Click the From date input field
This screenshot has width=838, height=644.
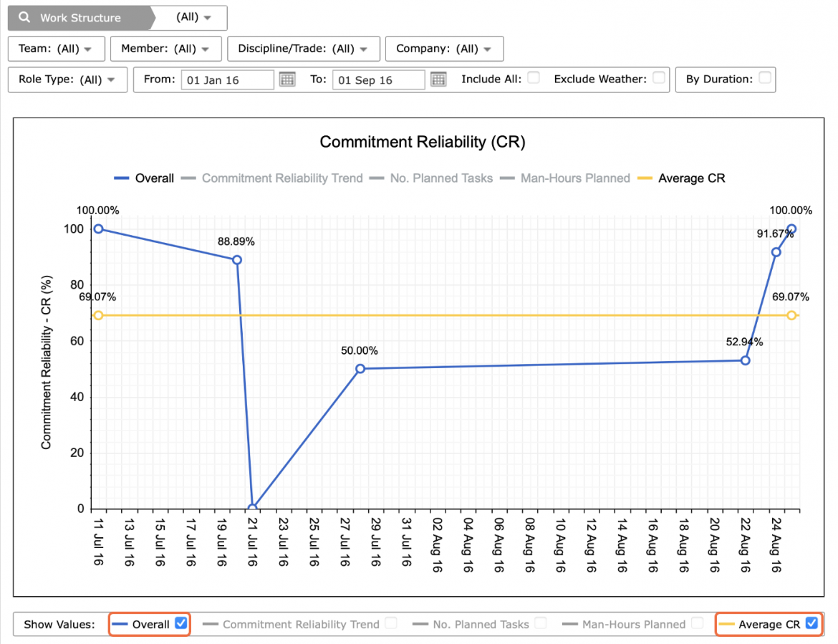(x=227, y=80)
